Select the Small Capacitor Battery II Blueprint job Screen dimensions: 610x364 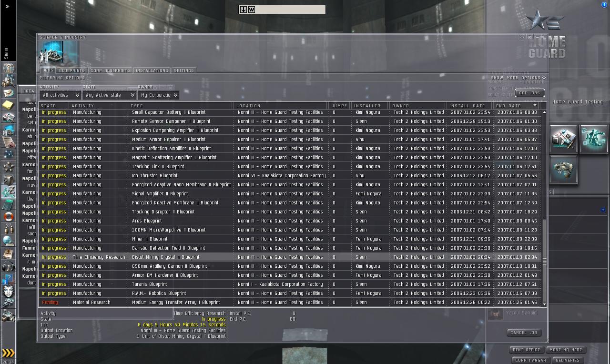click(290, 112)
